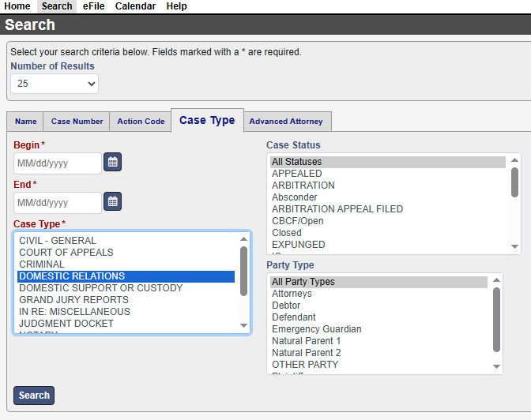Switch to the Name tab
531x420 pixels.
pos(25,122)
